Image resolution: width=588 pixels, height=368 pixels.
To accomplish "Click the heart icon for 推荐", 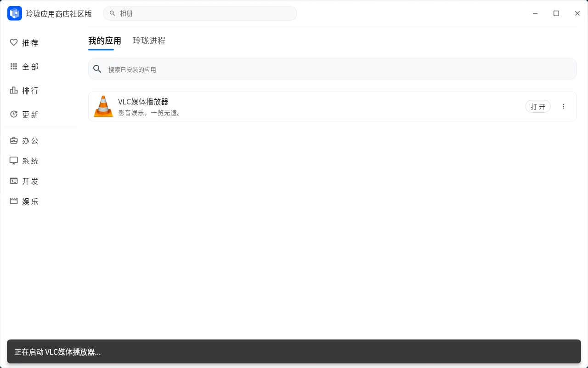I will click(14, 42).
